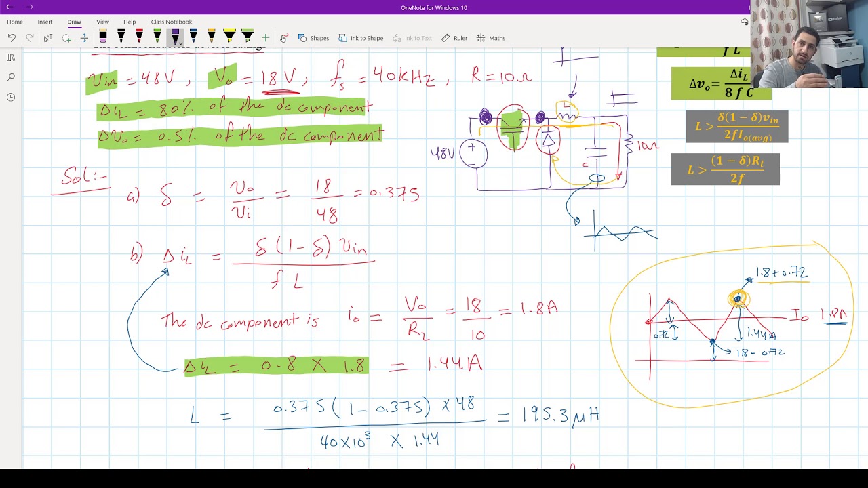Image resolution: width=868 pixels, height=488 pixels.
Task: Open Recent Notes in the sidebar
Action: click(10, 97)
